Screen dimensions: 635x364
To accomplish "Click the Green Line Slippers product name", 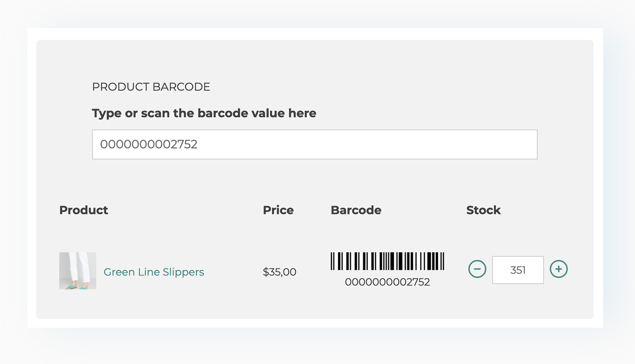I will tap(154, 272).
